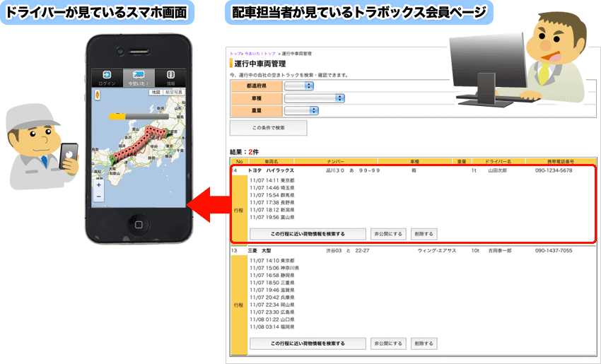The image size is (601, 364).
Task: Click the 携帯電話番号 column header
Action: 561,161
